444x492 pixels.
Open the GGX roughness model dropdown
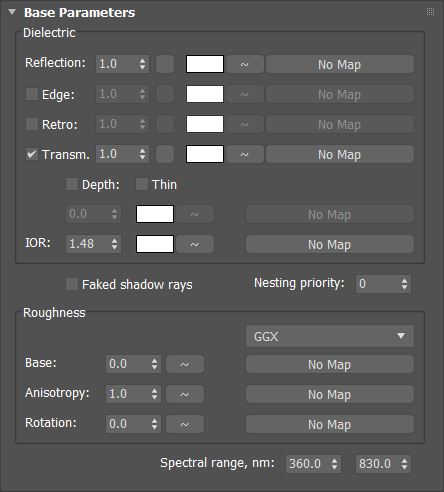click(x=330, y=336)
